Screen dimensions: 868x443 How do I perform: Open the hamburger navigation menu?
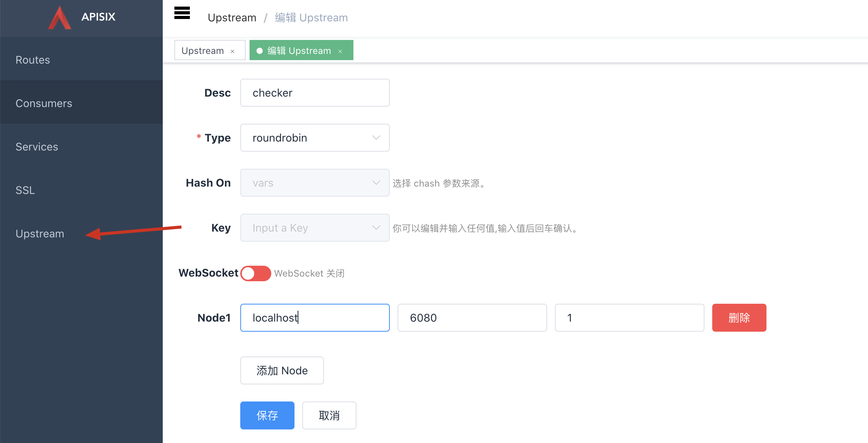(182, 13)
